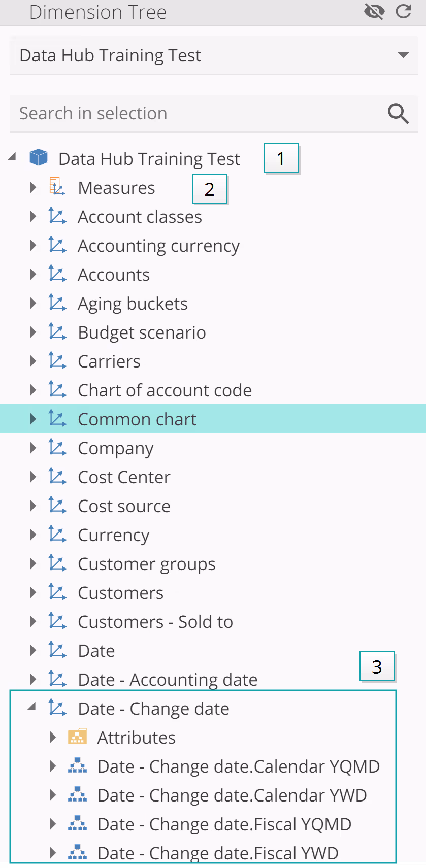Click the Accounts dimension icon
Viewport: 426px width, 868px height.
click(x=57, y=274)
